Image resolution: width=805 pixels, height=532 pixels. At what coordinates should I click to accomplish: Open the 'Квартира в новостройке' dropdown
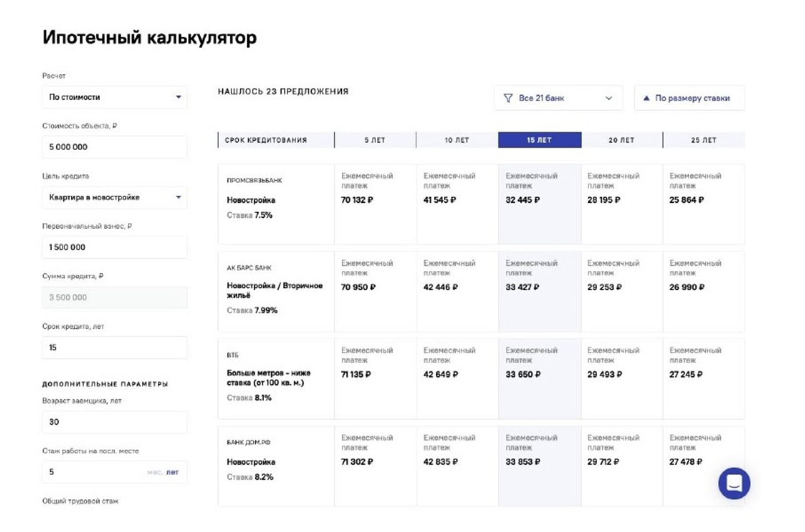click(115, 197)
